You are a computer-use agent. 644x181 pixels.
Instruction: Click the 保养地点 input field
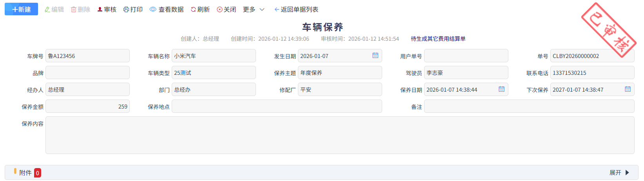tap(276, 107)
